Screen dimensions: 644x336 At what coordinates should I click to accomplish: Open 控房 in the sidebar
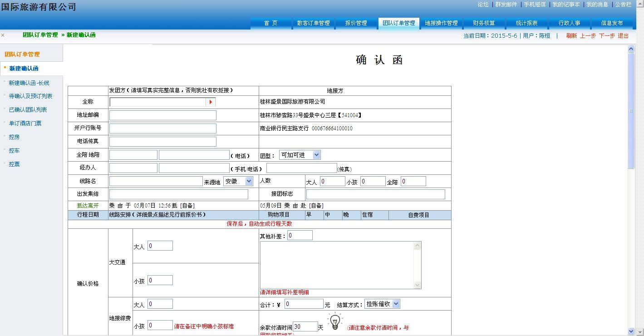[14, 137]
